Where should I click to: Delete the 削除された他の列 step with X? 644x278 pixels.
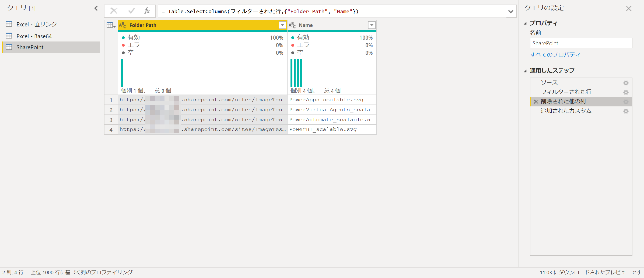(536, 102)
